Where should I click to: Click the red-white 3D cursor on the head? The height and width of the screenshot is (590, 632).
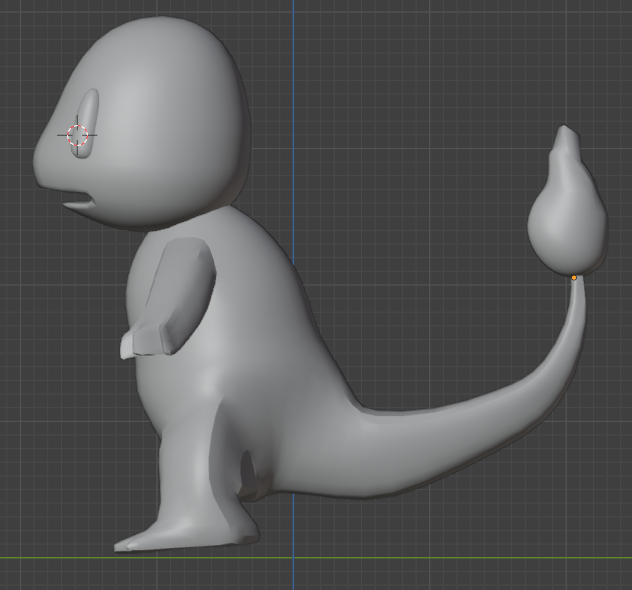click(x=77, y=135)
